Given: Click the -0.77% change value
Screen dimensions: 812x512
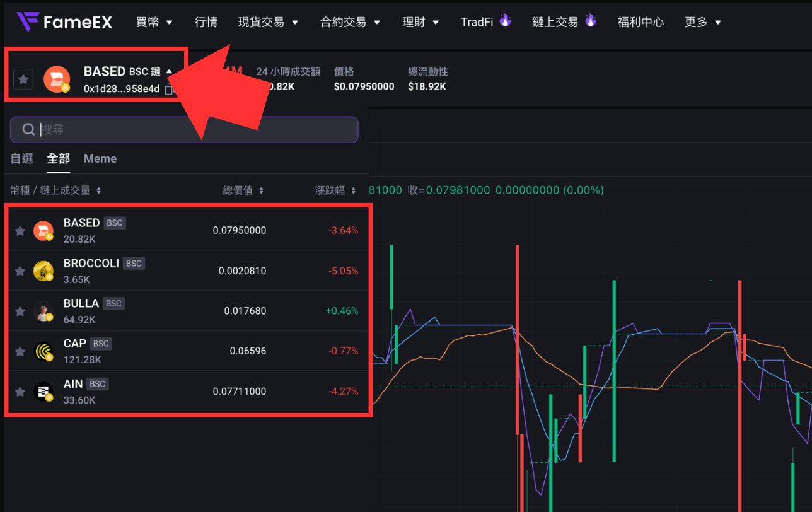Looking at the screenshot, I should pos(343,351).
